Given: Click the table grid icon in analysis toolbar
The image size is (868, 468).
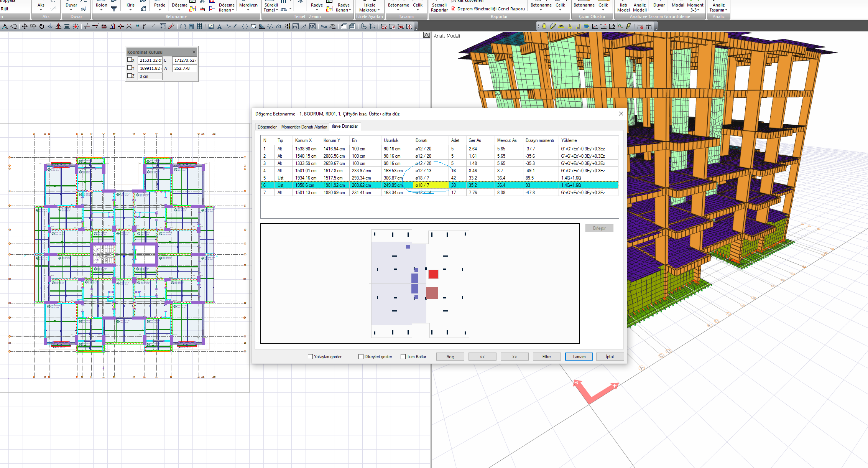Looking at the screenshot, I should coord(649,26).
